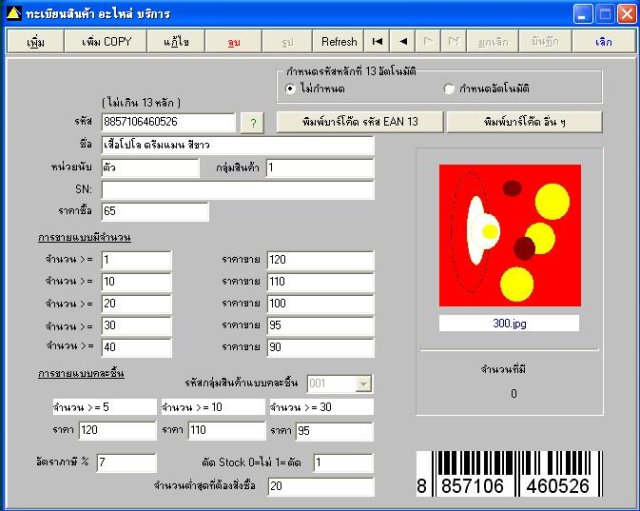Click the yellow triangle title bar icon

tap(13, 13)
